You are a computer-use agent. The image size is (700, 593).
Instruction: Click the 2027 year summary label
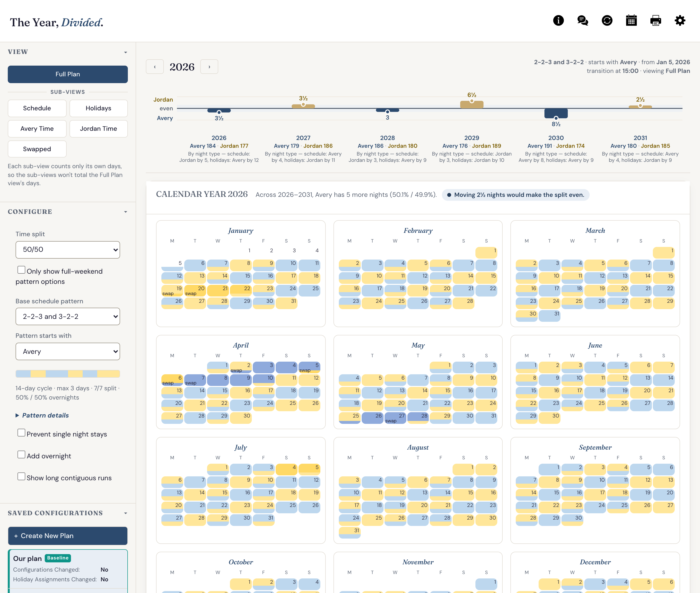[303, 138]
